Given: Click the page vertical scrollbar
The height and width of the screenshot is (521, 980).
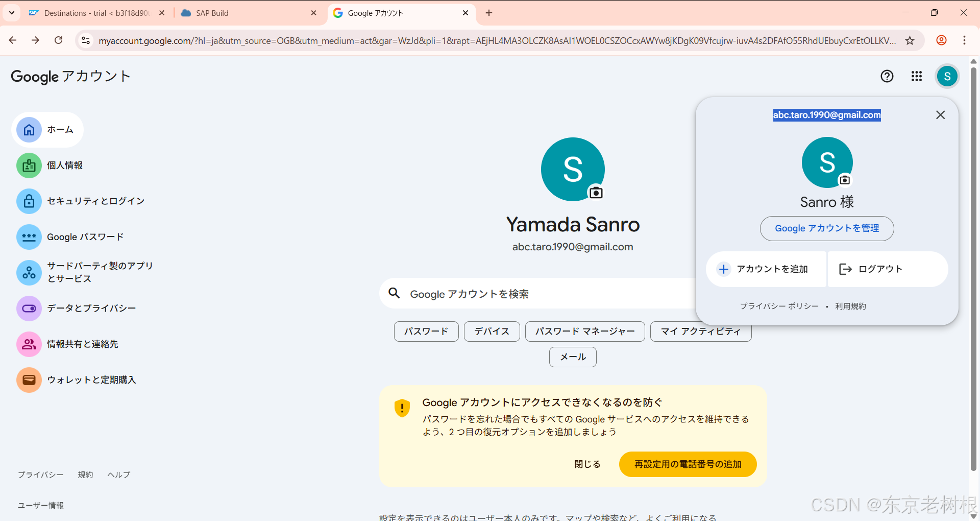Looking at the screenshot, I should click(x=973, y=270).
